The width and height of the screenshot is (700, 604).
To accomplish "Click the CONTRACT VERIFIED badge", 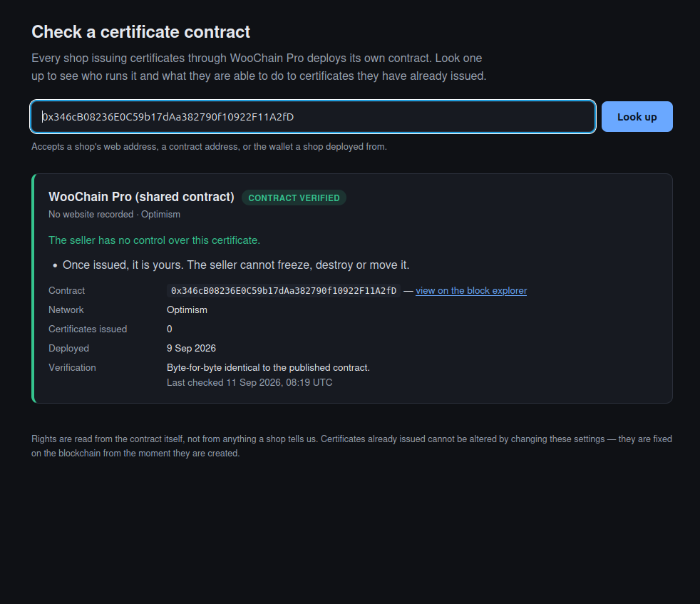I will pyautogui.click(x=294, y=198).
